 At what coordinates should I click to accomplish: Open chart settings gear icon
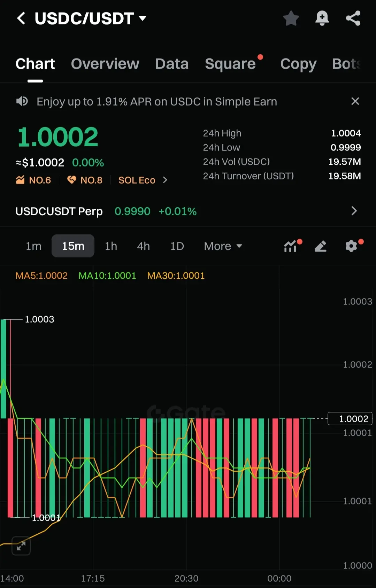point(351,246)
